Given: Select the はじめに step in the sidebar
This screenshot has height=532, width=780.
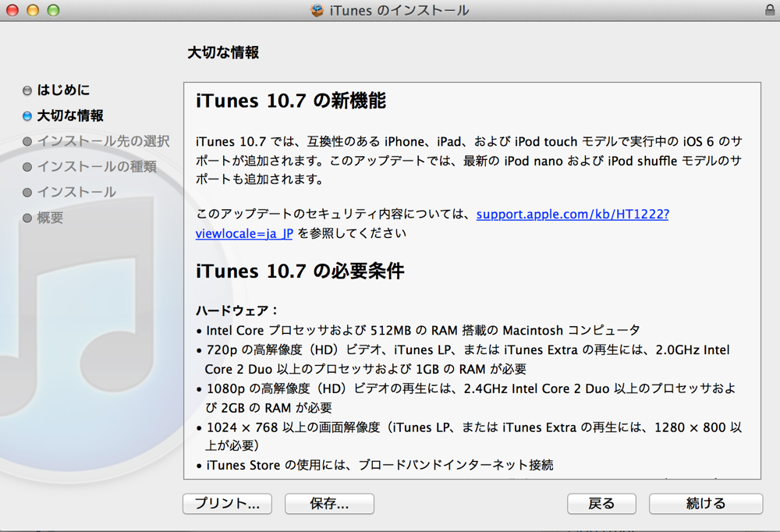Looking at the screenshot, I should [x=63, y=90].
